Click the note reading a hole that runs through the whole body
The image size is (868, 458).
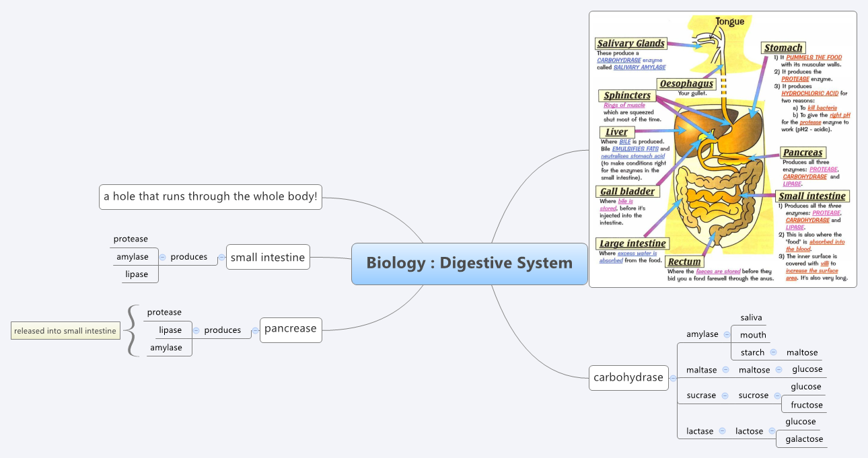211,196
